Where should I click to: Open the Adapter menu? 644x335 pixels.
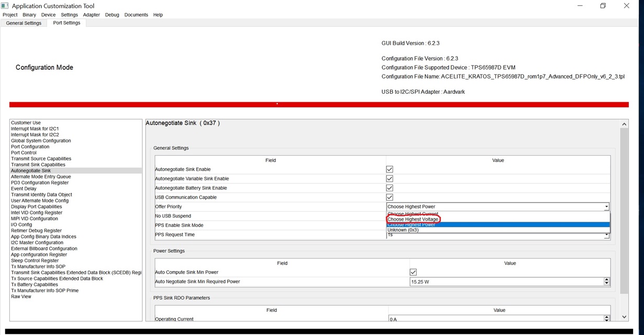[x=91, y=15]
